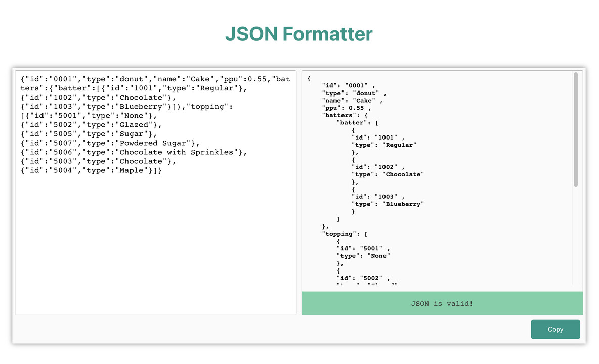This screenshot has width=599, height=364.
Task: Click the opening brace atop formatted output
Action: click(x=309, y=78)
